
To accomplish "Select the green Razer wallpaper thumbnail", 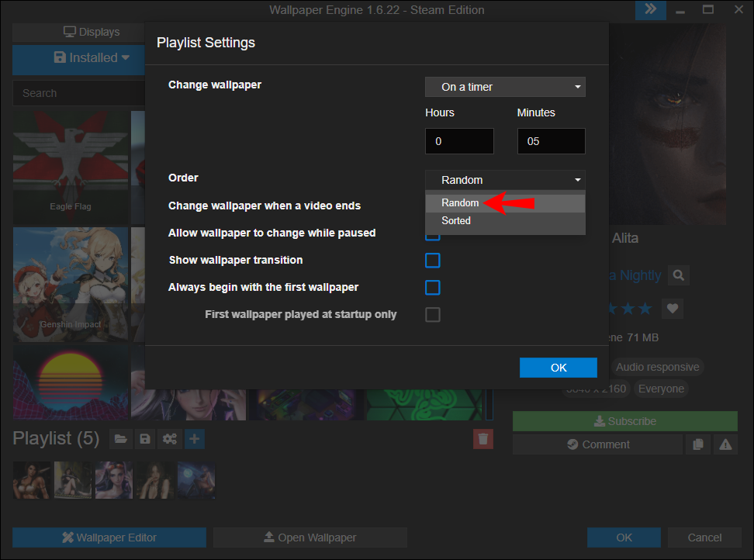I will (424, 405).
